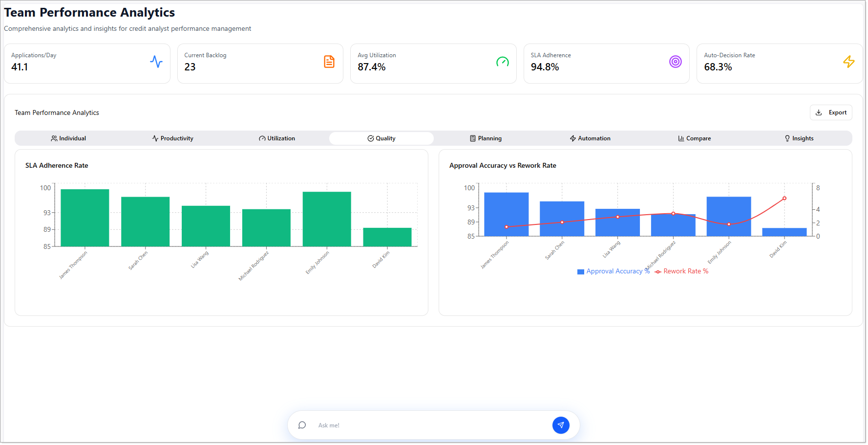Click the SLA Adherence target icon
This screenshot has height=445, width=868.
point(675,62)
